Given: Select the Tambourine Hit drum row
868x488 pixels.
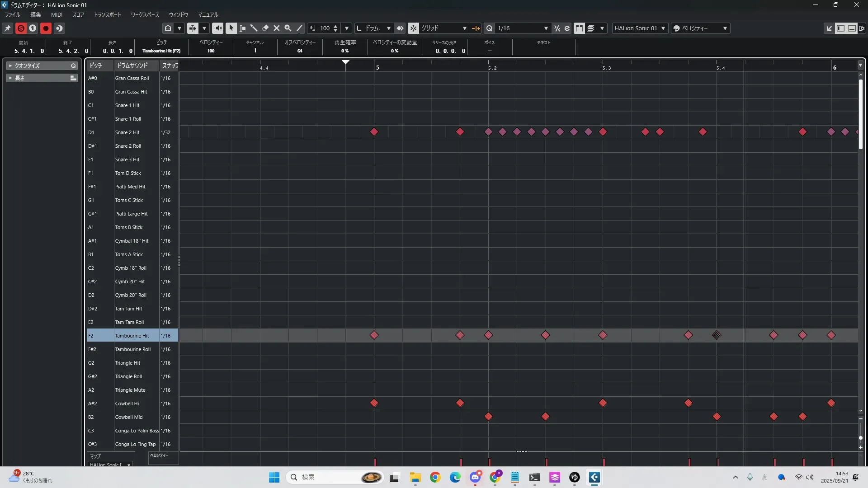Looking at the screenshot, I should pos(132,336).
